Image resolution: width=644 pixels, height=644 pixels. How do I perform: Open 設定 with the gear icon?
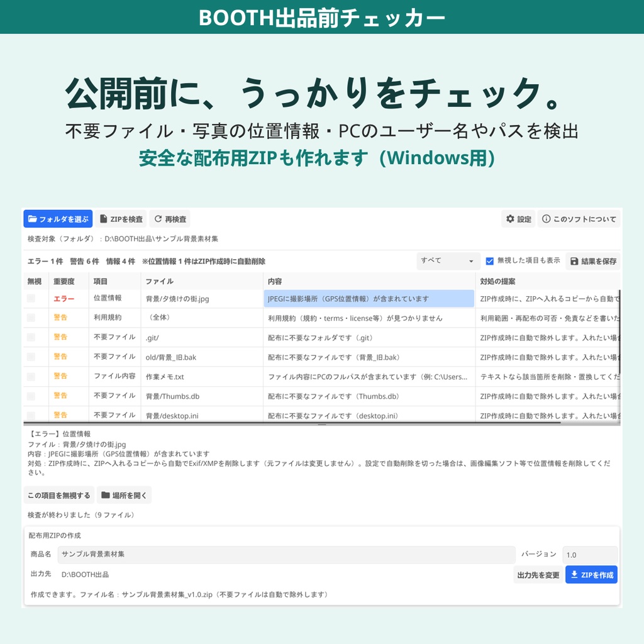coord(518,219)
